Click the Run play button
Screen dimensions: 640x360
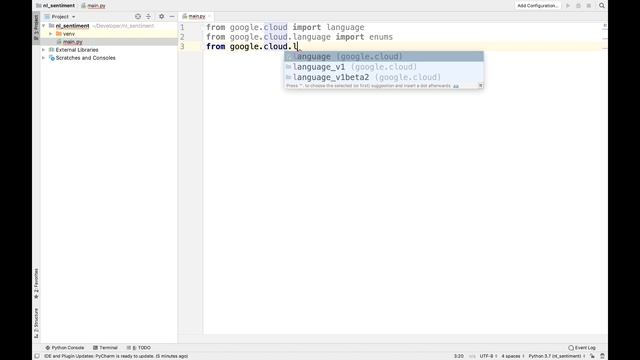click(568, 6)
